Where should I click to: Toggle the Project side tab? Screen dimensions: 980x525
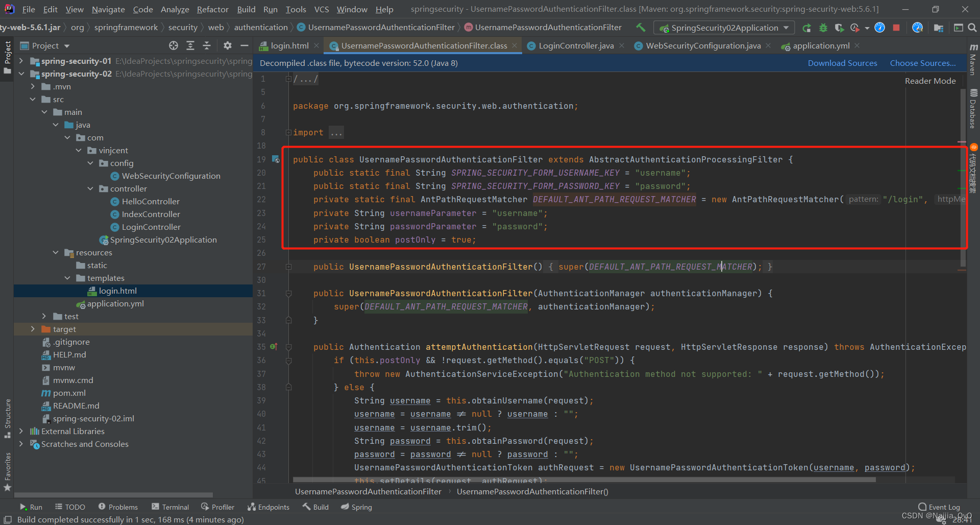(x=7, y=57)
